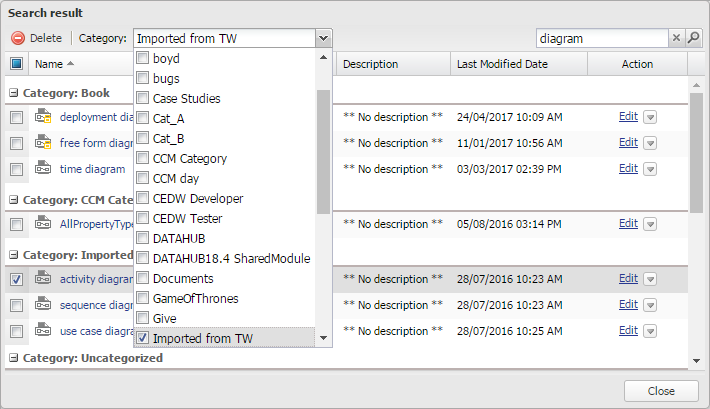710x409 pixels.
Task: Click the use case diagram row icon
Action: (x=43, y=330)
